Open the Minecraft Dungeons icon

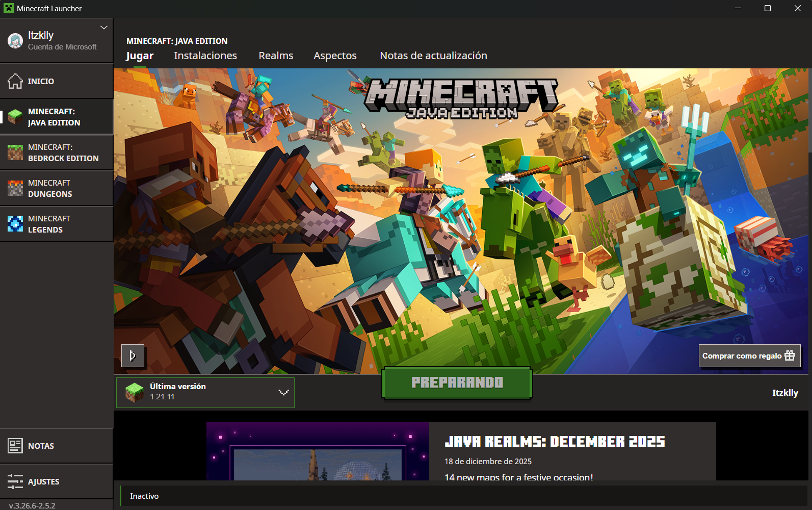[x=15, y=188]
